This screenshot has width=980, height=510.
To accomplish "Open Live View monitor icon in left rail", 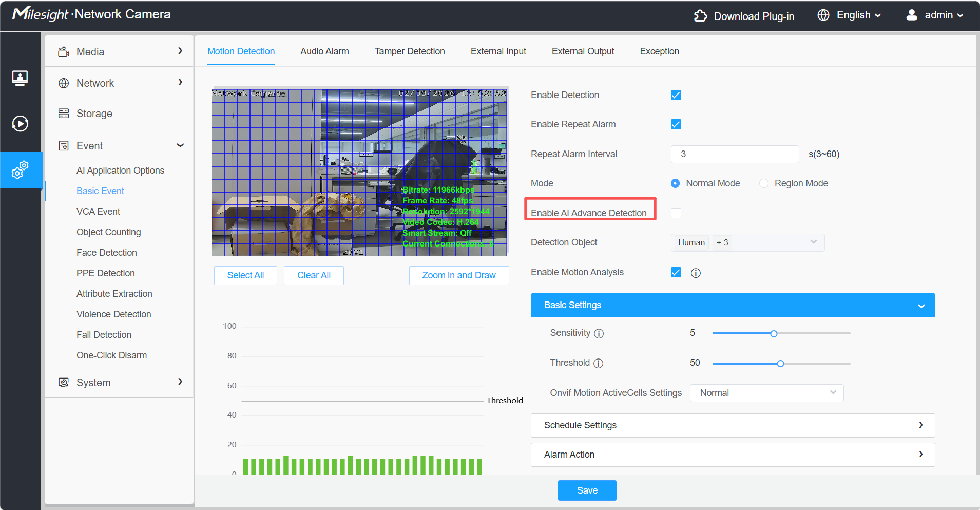I will [20, 78].
